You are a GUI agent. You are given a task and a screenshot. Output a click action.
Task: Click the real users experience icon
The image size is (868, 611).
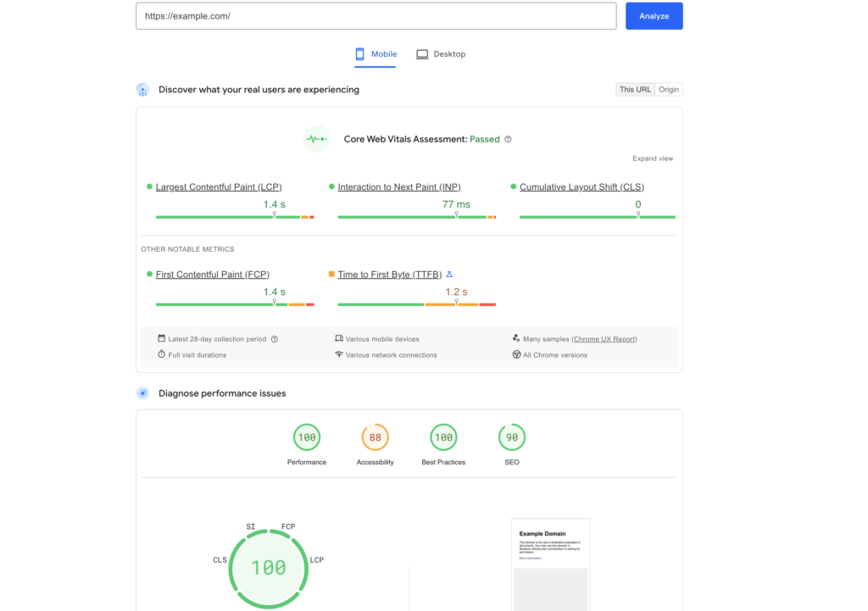[142, 90]
